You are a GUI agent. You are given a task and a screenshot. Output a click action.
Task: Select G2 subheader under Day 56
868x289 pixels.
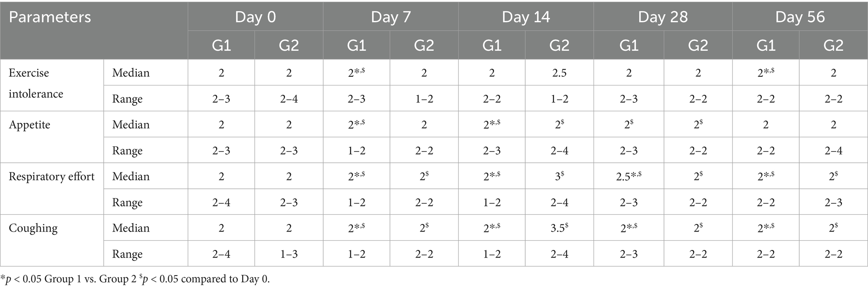(833, 45)
